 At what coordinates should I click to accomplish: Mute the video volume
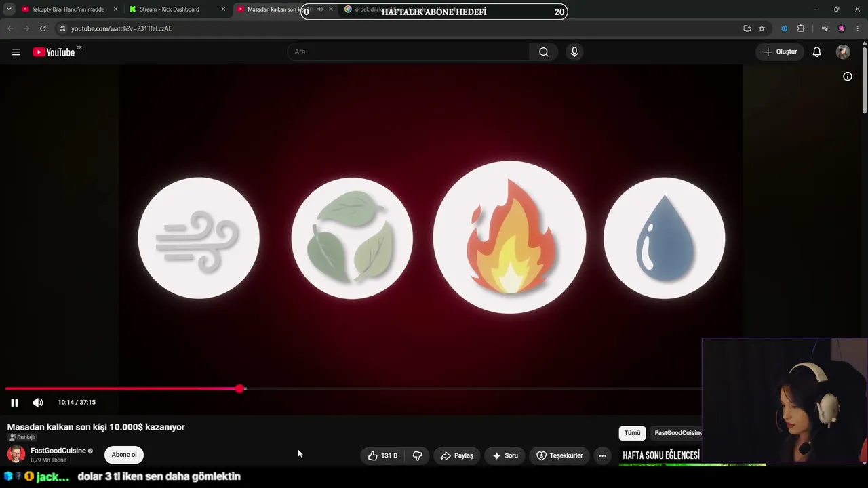click(x=38, y=403)
